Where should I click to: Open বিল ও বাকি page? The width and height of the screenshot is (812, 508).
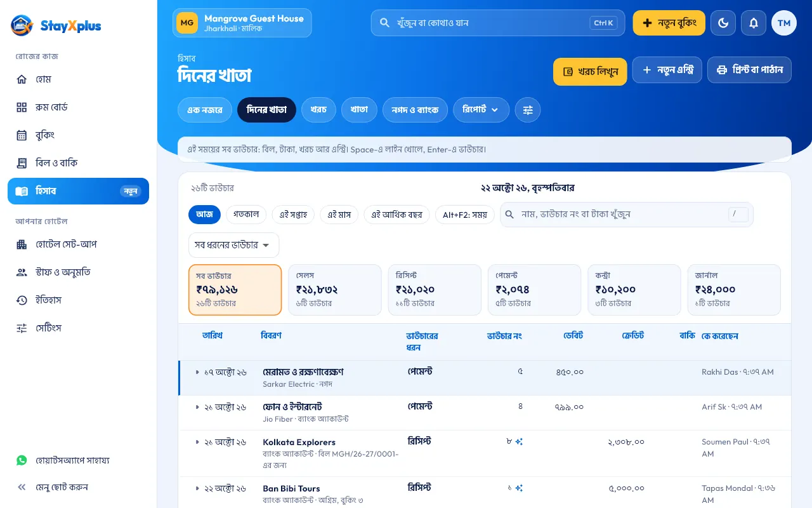78,163
